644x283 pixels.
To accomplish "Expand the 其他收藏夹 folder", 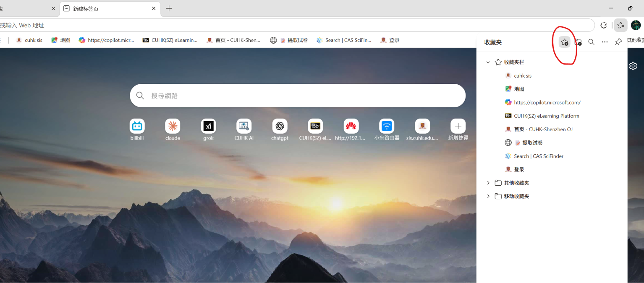I will pyautogui.click(x=488, y=183).
